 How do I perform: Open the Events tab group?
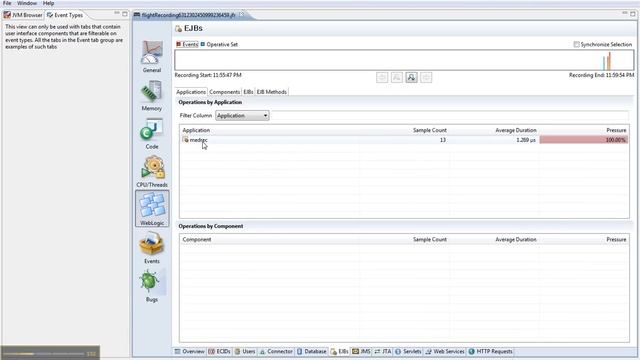coord(152,247)
